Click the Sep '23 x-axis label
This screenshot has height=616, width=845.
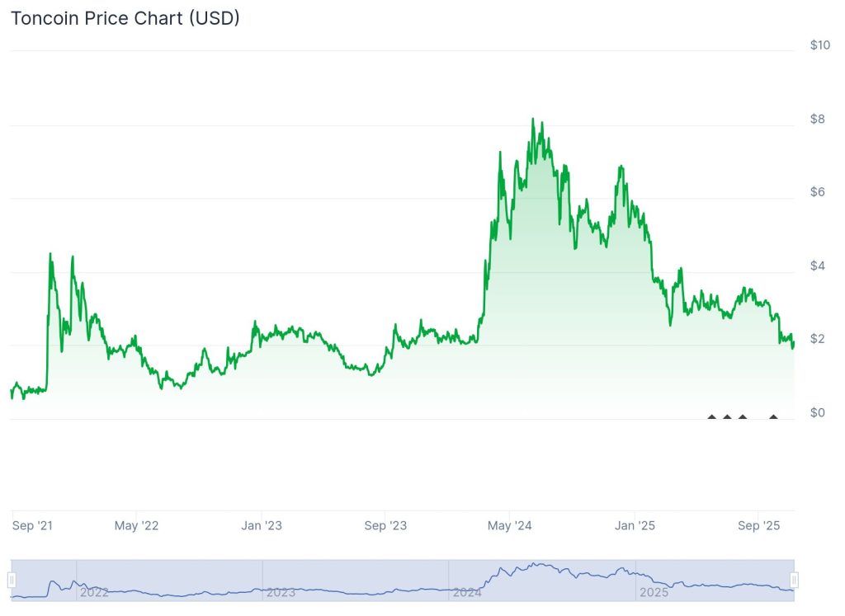pos(386,525)
